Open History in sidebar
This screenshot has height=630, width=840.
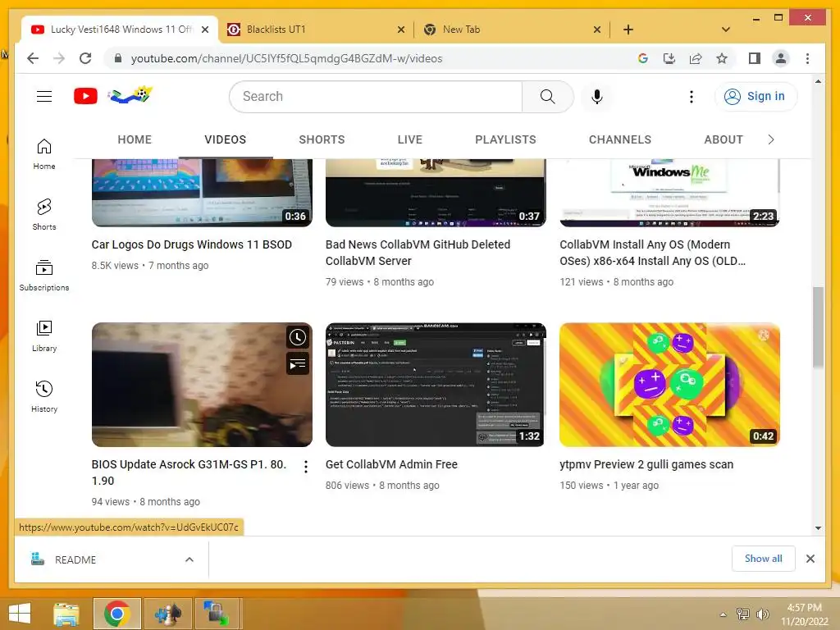pyautogui.click(x=44, y=396)
